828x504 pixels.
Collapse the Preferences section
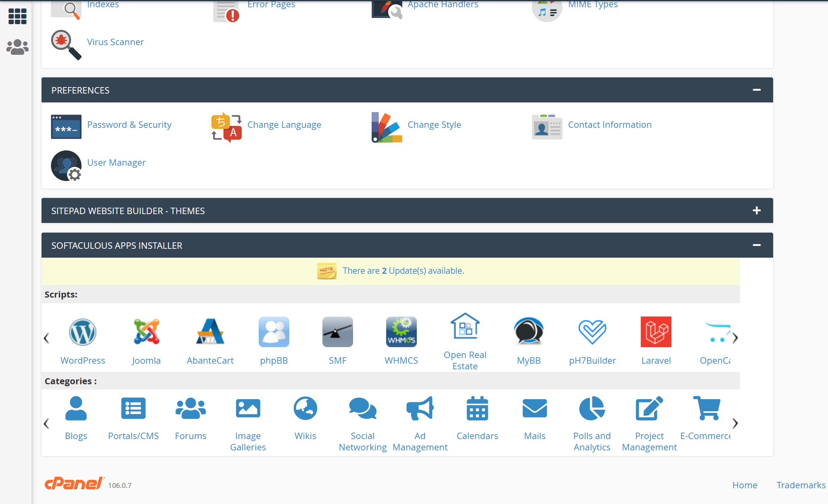point(757,89)
